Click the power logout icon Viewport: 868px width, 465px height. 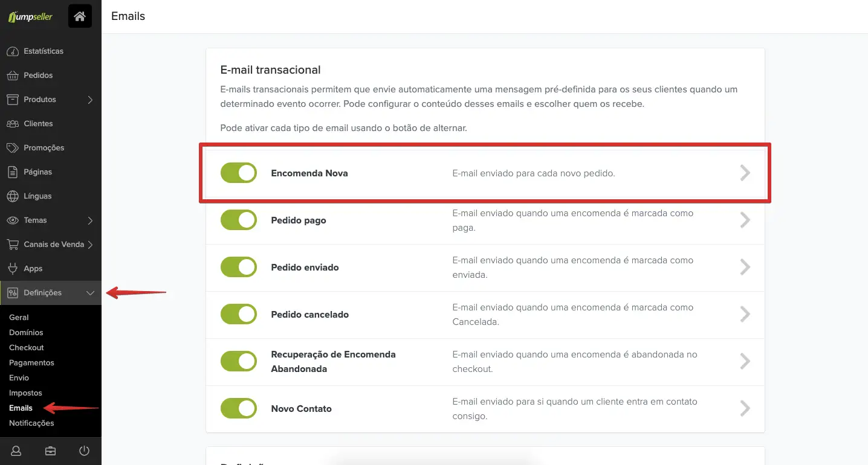click(x=84, y=451)
